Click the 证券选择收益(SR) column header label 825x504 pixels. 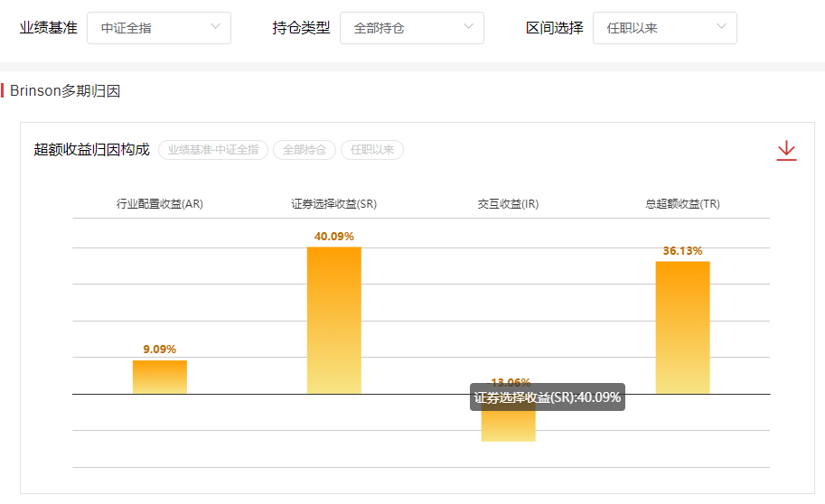point(334,204)
